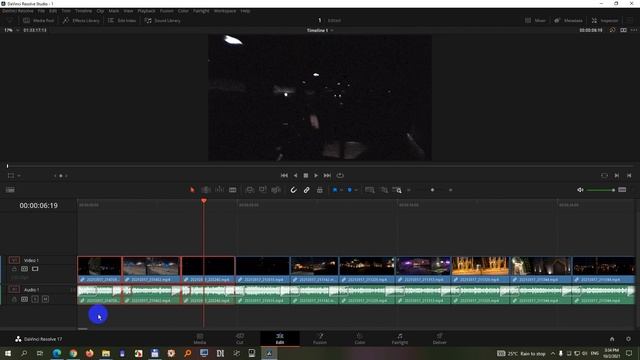The width and height of the screenshot is (640, 360).
Task: Adjust the green monitor volume slider
Action: pos(601,190)
